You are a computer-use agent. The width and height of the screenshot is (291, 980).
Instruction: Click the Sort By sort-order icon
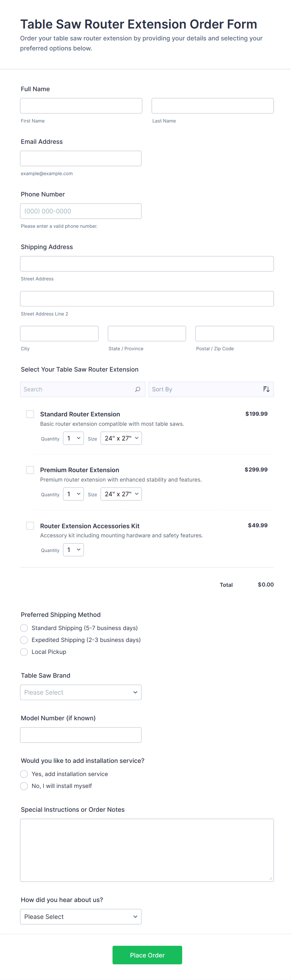(266, 389)
